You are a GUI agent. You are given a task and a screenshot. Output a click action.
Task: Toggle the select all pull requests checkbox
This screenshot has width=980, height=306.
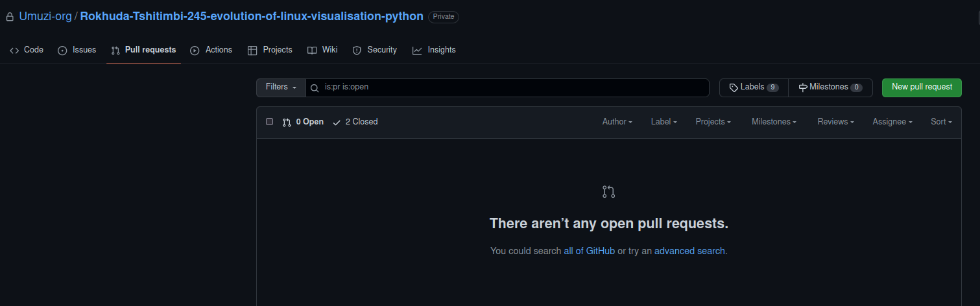[270, 122]
